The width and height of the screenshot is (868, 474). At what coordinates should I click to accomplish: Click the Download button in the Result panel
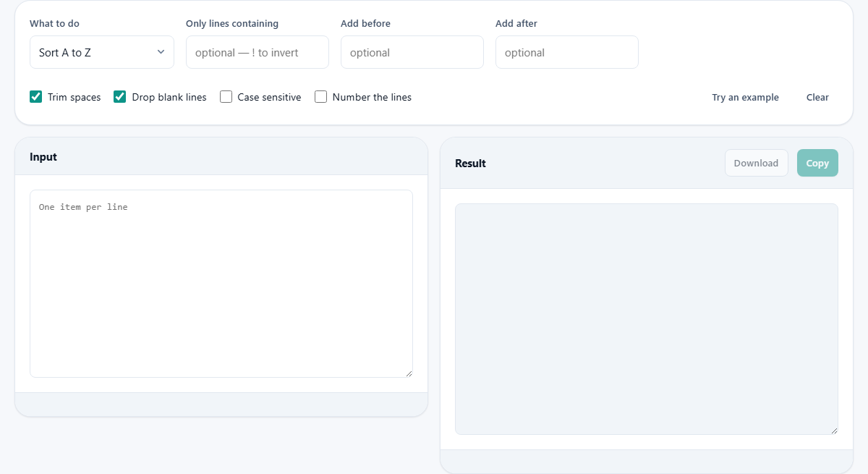tap(756, 163)
